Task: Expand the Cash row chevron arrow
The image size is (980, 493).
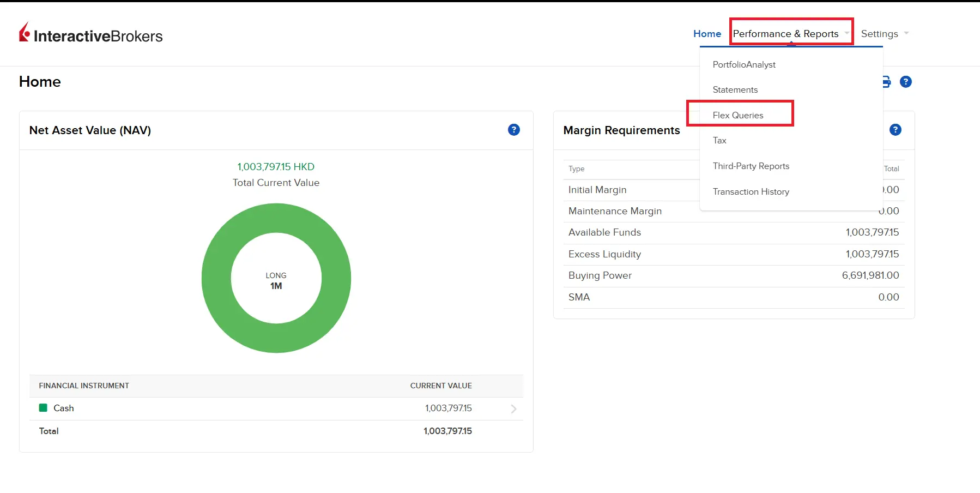Action: coord(513,408)
